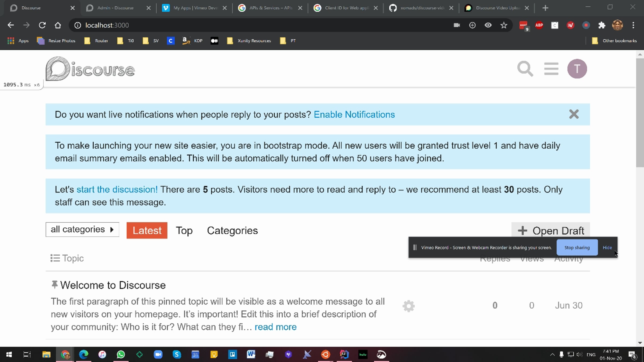
Task: Click the browser back arrow
Action: click(11, 25)
